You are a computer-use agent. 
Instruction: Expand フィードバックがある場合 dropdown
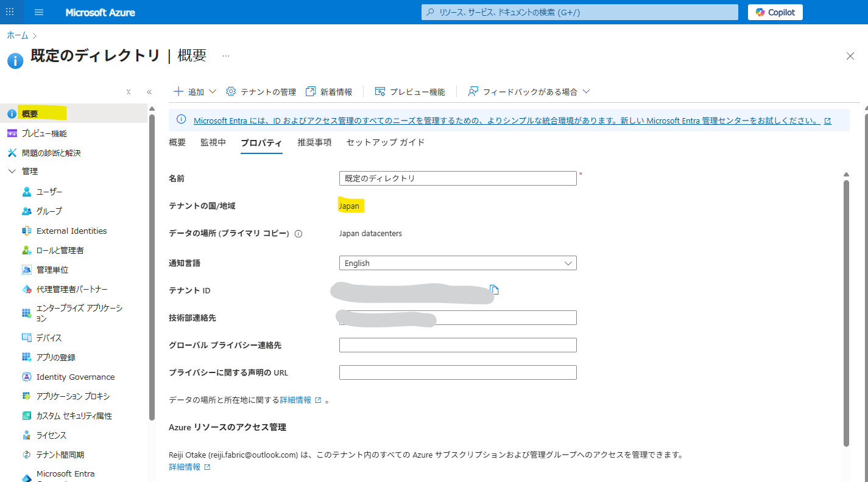(529, 92)
